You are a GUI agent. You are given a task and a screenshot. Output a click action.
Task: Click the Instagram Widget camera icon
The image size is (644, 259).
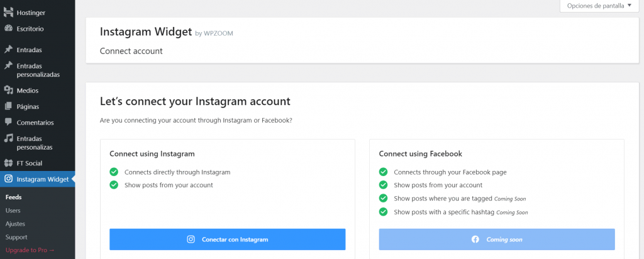click(x=8, y=179)
